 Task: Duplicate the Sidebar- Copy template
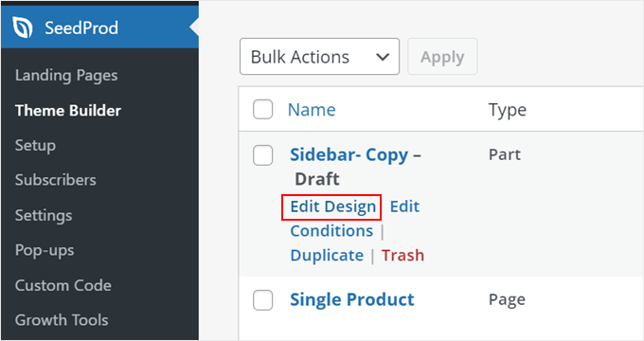click(327, 256)
